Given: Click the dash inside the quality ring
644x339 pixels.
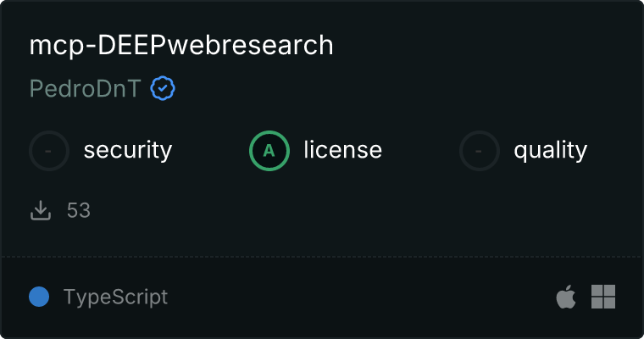Looking at the screenshot, I should (x=479, y=151).
